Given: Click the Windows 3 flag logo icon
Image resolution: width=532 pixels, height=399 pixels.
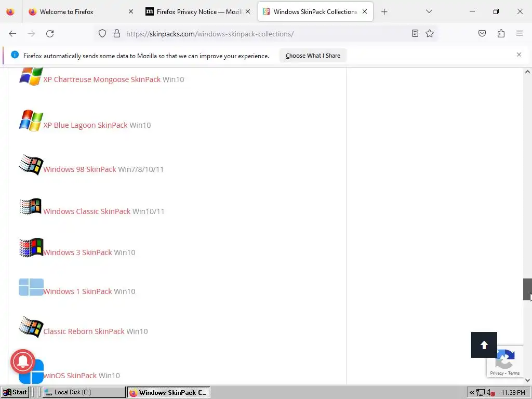Looking at the screenshot, I should (31, 247).
